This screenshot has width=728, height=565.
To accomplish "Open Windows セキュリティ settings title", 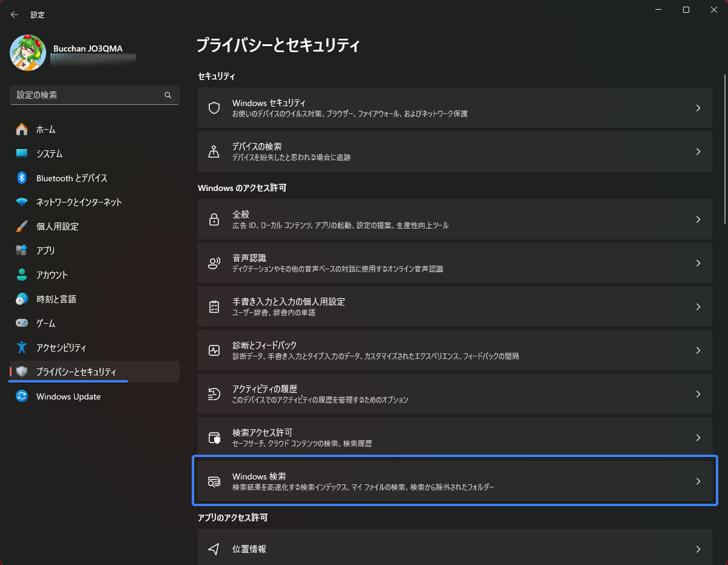I will pos(269,103).
